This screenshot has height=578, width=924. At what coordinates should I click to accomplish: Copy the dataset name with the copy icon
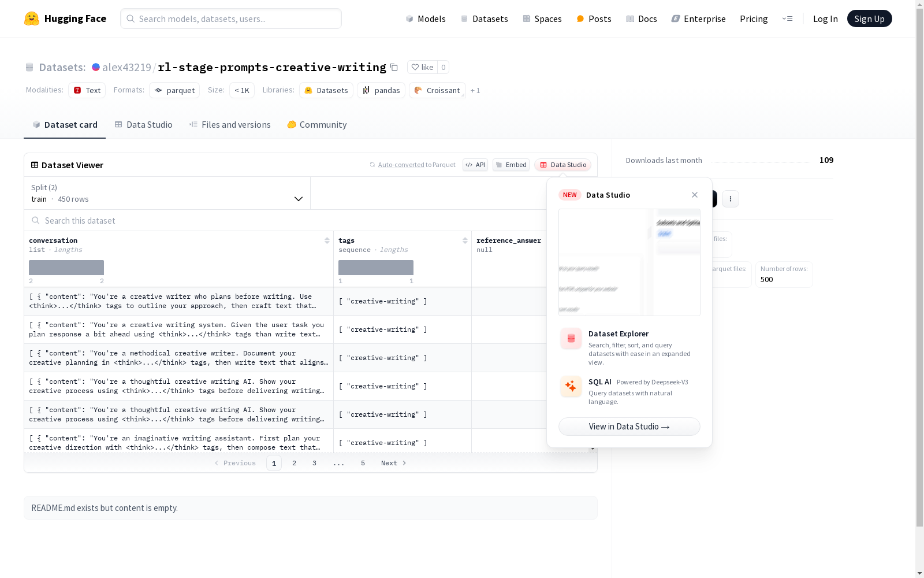click(394, 67)
